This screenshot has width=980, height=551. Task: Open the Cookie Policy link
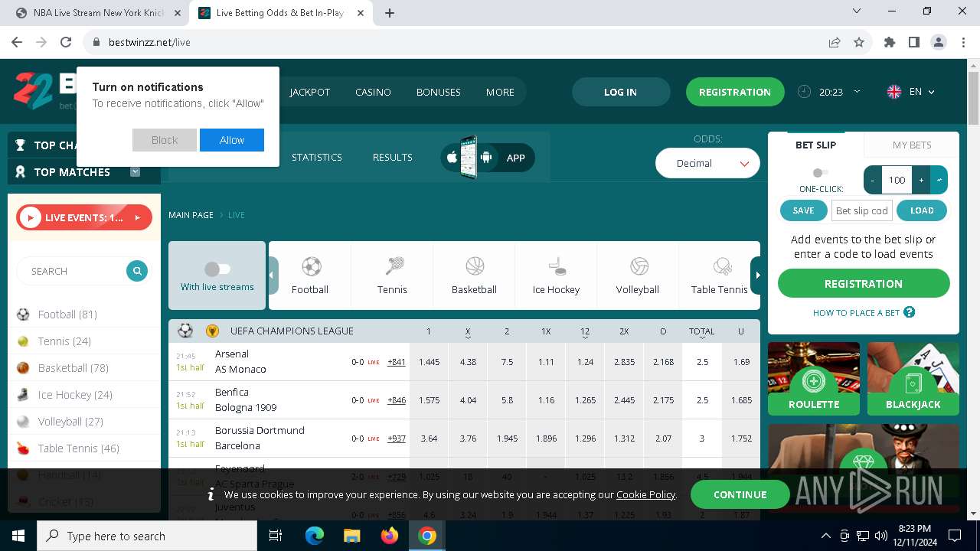645,495
